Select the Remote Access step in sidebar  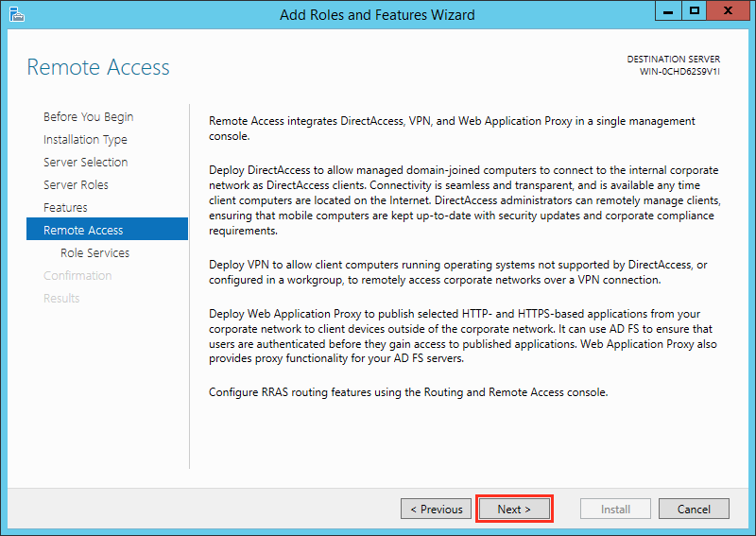107,229
